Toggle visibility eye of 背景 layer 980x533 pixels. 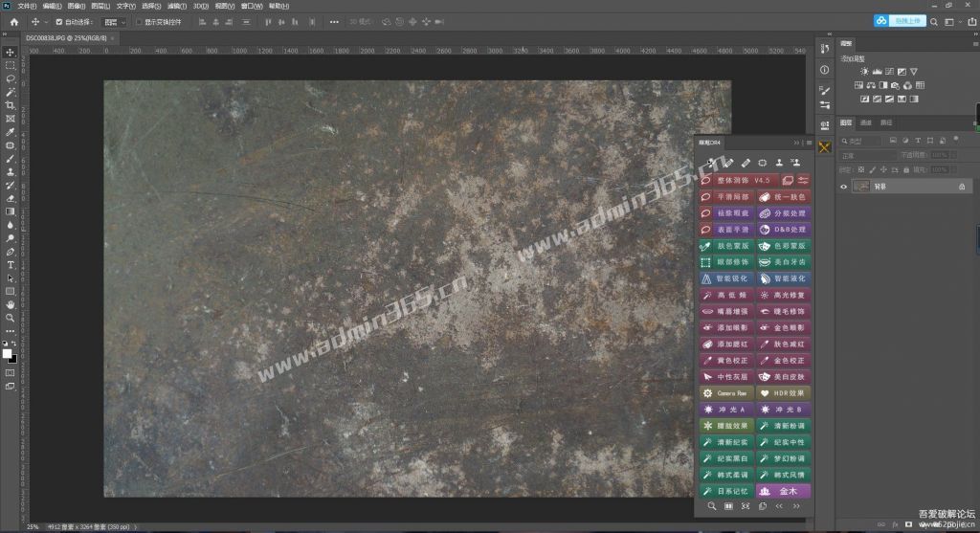(x=843, y=187)
